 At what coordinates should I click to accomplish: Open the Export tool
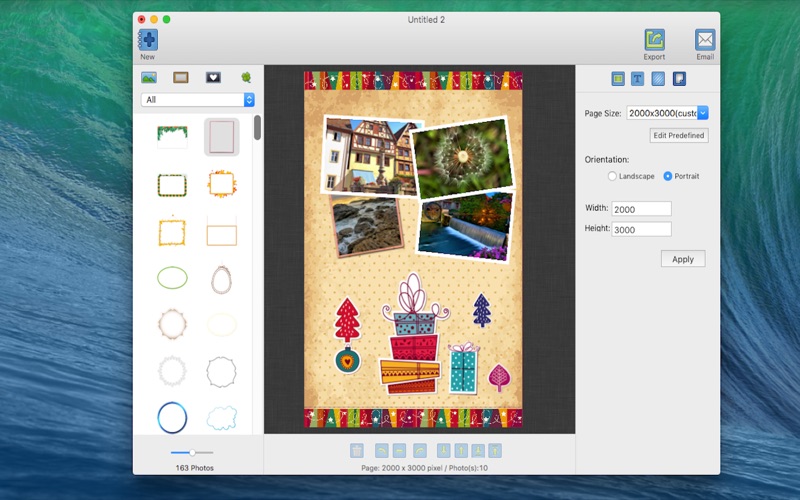(x=654, y=40)
